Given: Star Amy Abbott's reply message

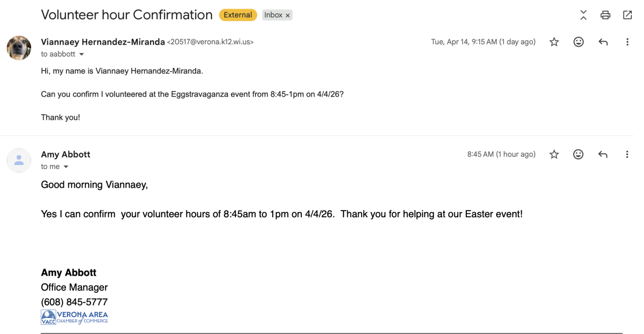Looking at the screenshot, I should (554, 154).
